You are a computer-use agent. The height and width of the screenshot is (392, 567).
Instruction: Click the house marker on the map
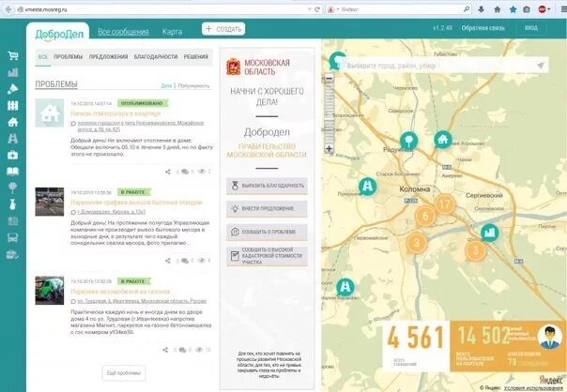442,140
